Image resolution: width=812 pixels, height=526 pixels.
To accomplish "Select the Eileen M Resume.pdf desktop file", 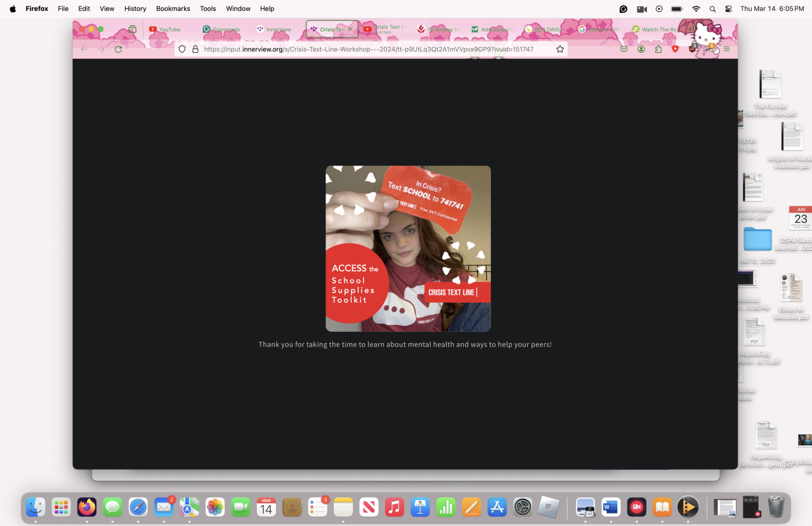I will 793,297.
